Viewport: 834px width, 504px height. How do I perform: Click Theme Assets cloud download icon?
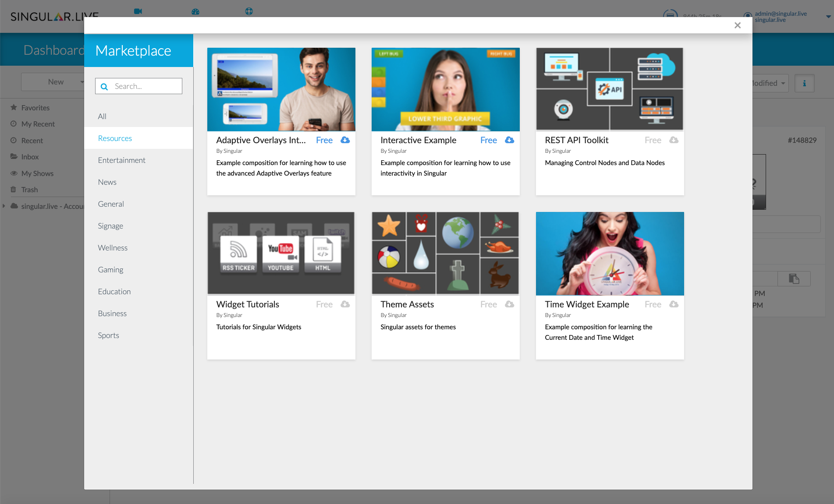tap(510, 304)
